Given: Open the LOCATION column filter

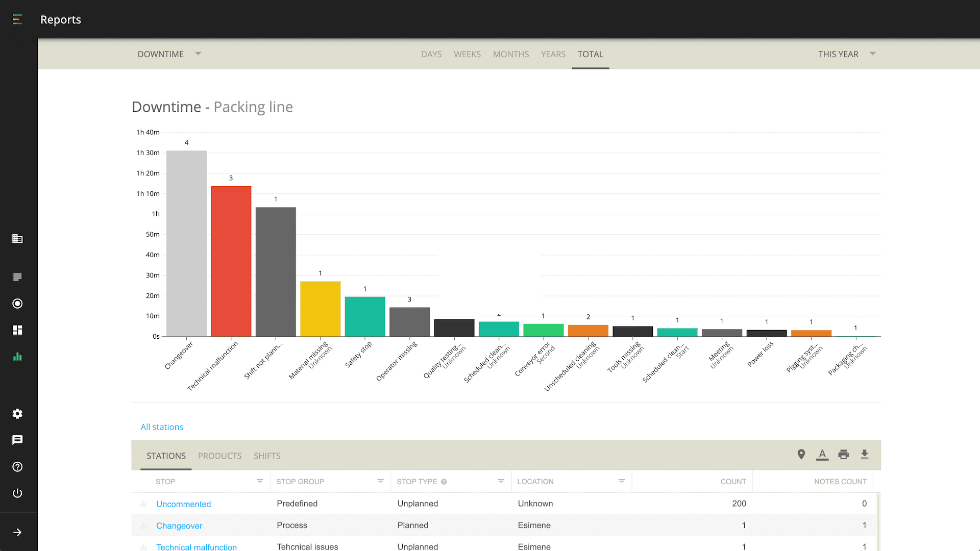Looking at the screenshot, I should click(622, 481).
